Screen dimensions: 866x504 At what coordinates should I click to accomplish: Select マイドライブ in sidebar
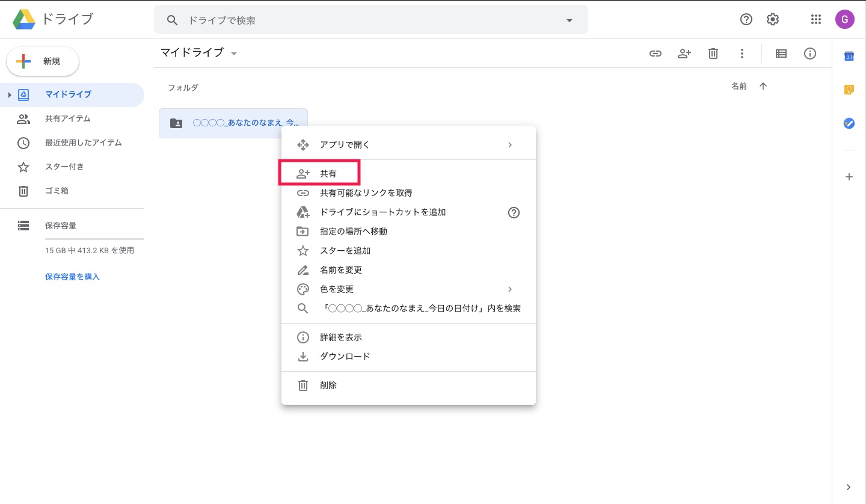[x=72, y=94]
